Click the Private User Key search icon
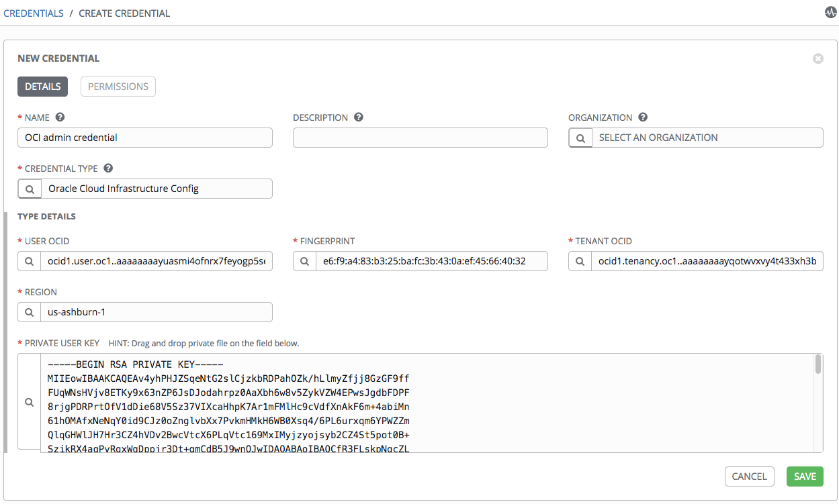 pos(29,401)
